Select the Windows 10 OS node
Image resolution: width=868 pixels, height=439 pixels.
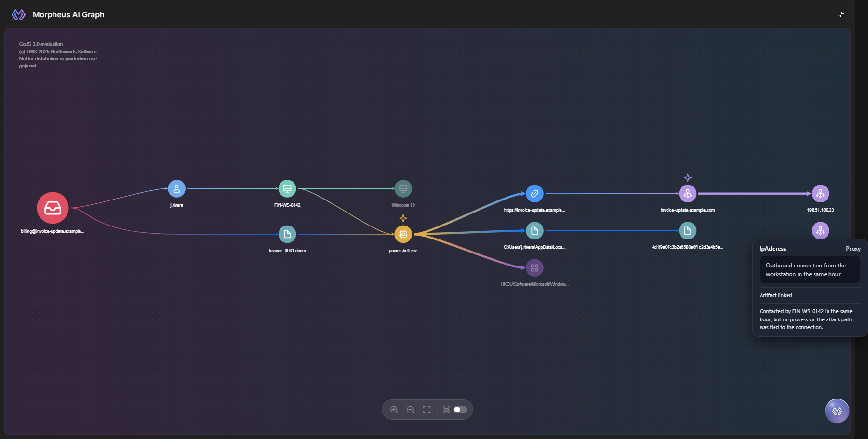[x=403, y=188]
